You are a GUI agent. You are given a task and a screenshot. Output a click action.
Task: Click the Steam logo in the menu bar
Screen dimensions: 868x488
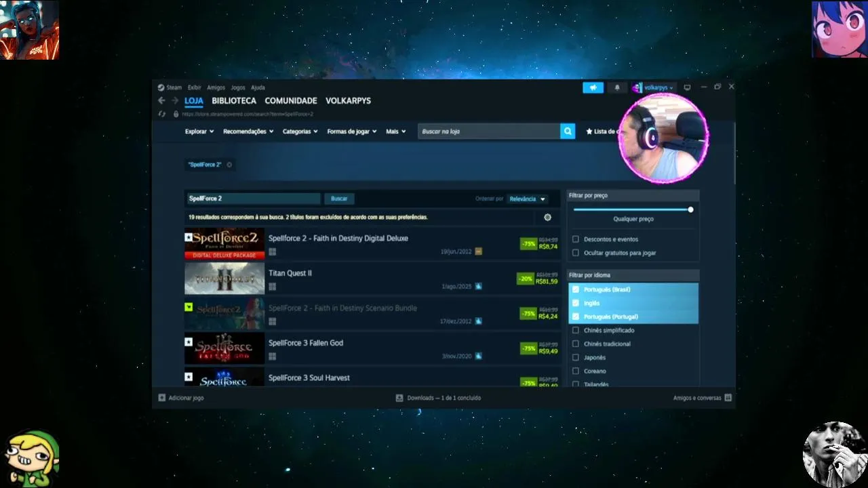point(161,87)
